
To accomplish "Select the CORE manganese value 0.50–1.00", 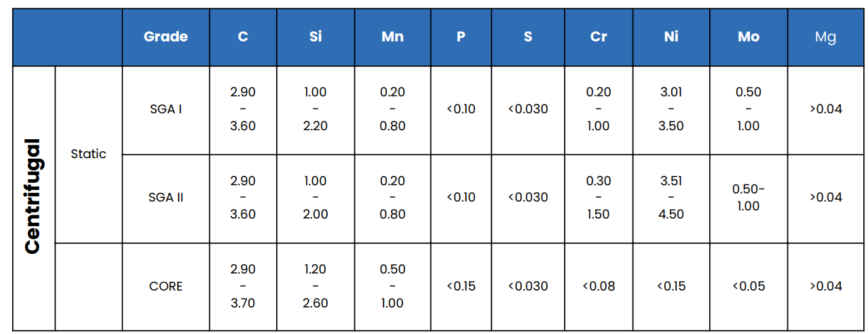I will [392, 286].
